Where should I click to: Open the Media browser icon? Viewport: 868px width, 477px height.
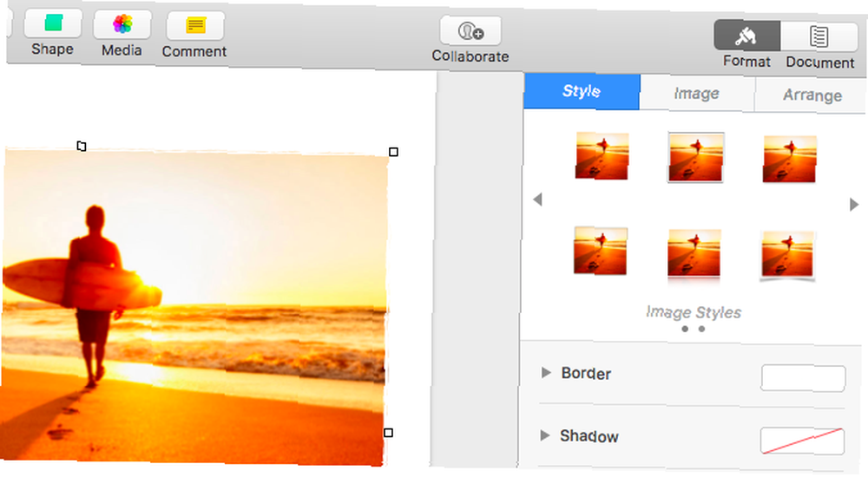(122, 24)
